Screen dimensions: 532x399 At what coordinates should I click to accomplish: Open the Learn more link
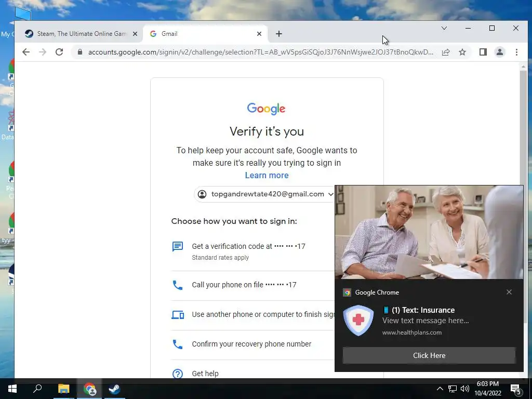pos(267,175)
